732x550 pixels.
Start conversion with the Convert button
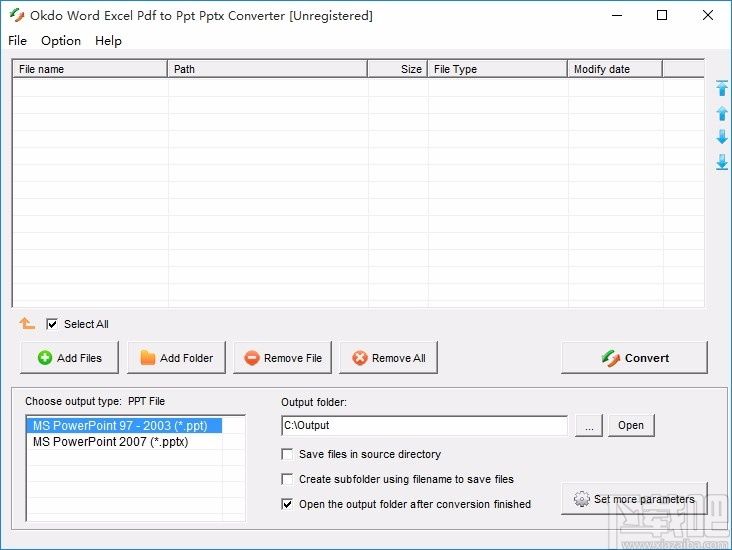634,358
